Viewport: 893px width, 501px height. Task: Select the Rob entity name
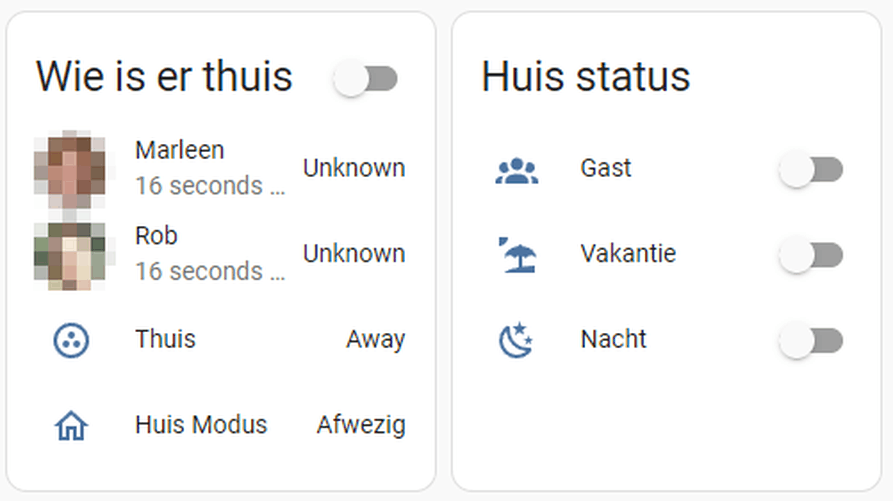click(x=156, y=236)
